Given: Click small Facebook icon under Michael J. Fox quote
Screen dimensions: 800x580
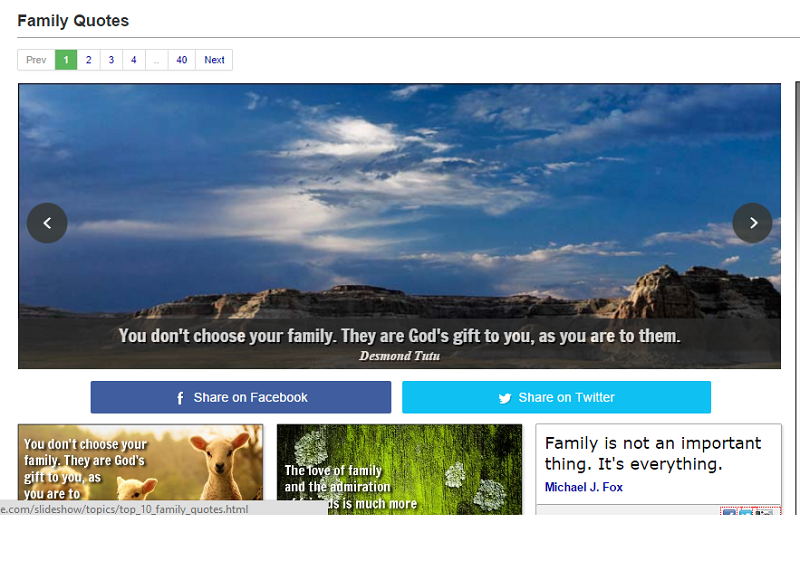Looking at the screenshot, I should coord(729,512).
